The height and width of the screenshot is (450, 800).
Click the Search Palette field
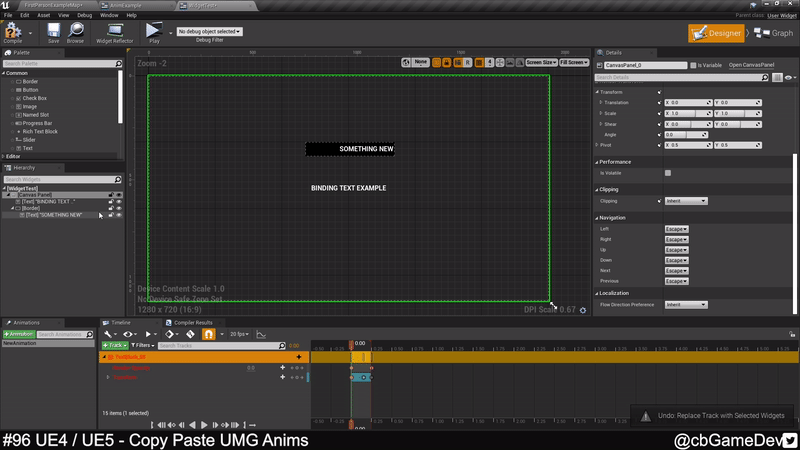point(62,64)
